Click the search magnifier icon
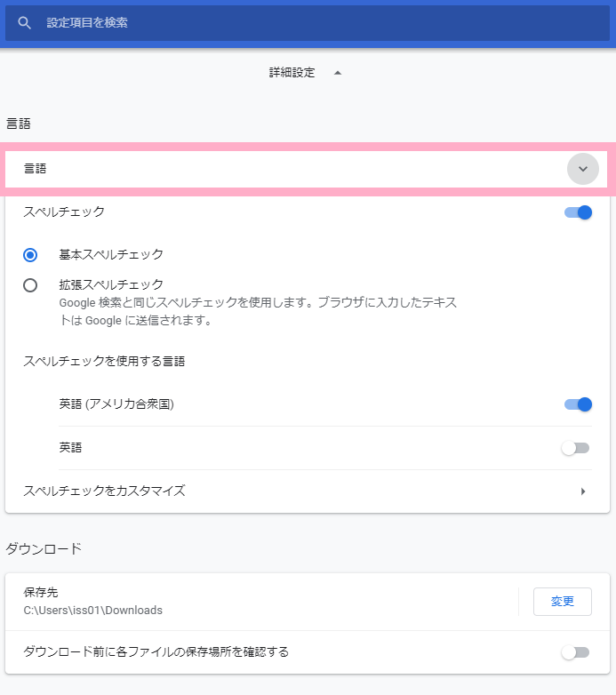 pyautogui.click(x=24, y=22)
